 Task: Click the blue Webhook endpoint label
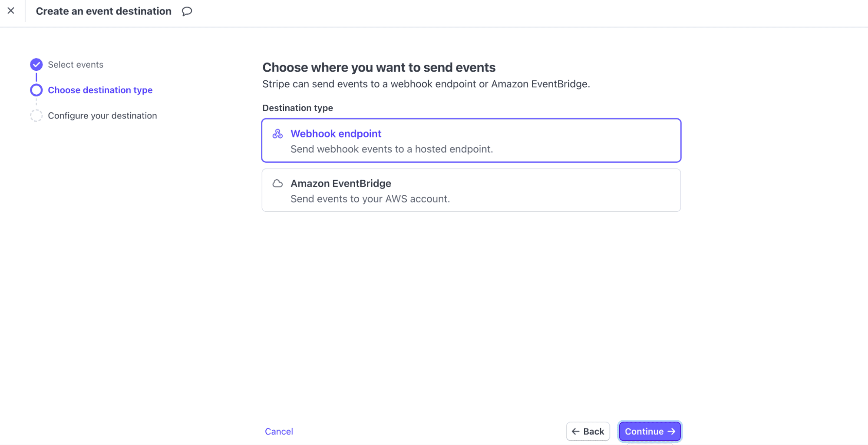click(336, 134)
